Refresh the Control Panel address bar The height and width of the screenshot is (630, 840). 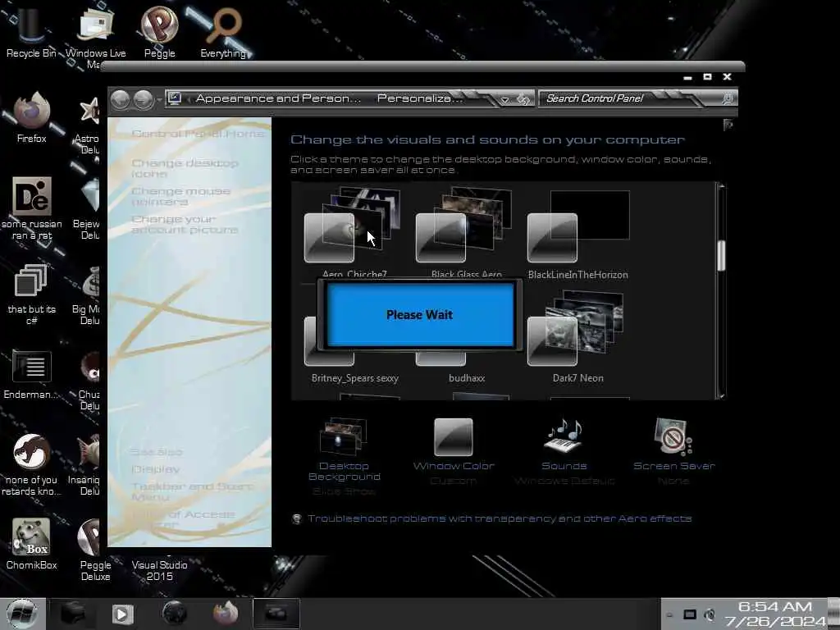(523, 99)
